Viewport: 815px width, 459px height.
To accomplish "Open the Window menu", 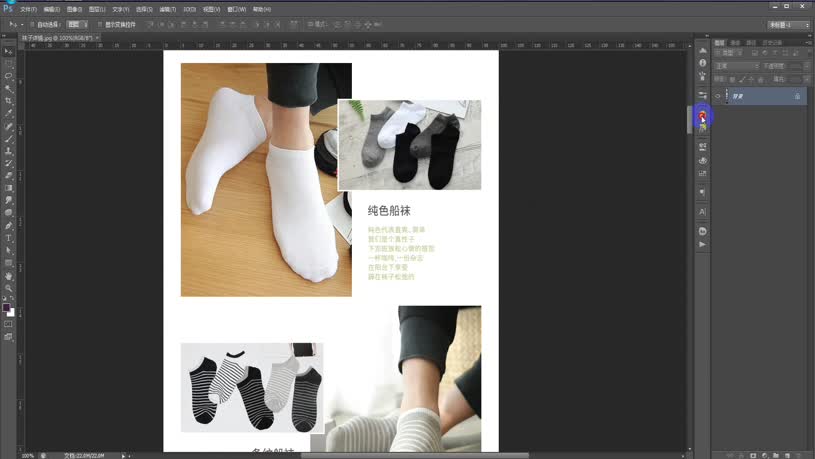I will [x=236, y=9].
